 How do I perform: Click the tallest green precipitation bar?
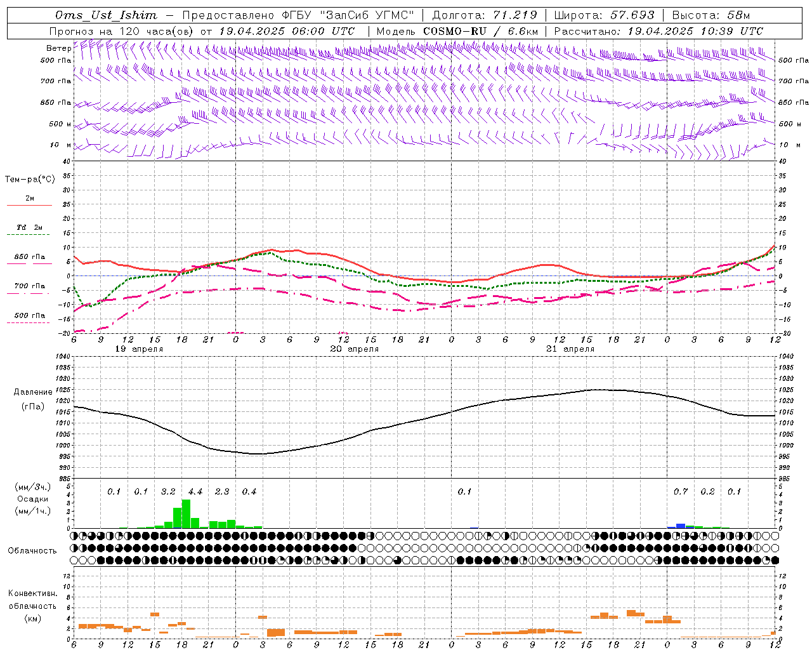pos(186,514)
